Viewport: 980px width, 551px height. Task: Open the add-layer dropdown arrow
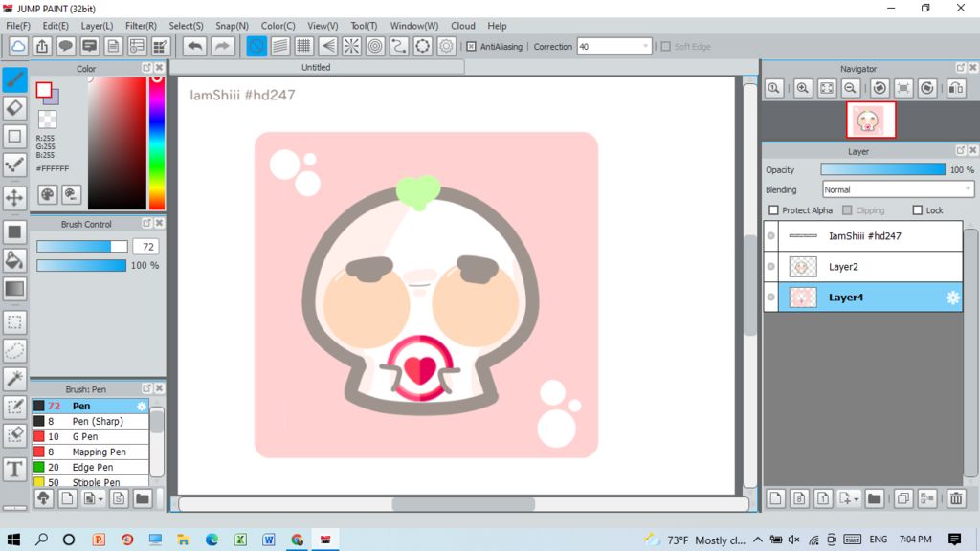tap(857, 498)
